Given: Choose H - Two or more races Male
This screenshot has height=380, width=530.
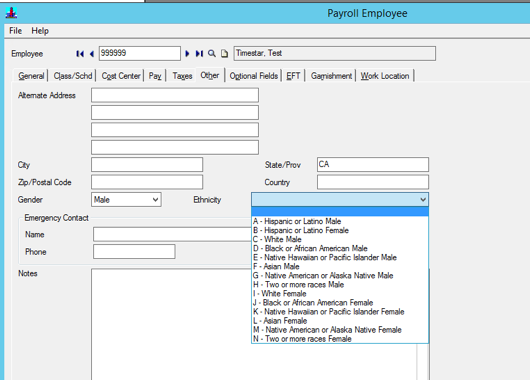Looking at the screenshot, I should (340, 285).
